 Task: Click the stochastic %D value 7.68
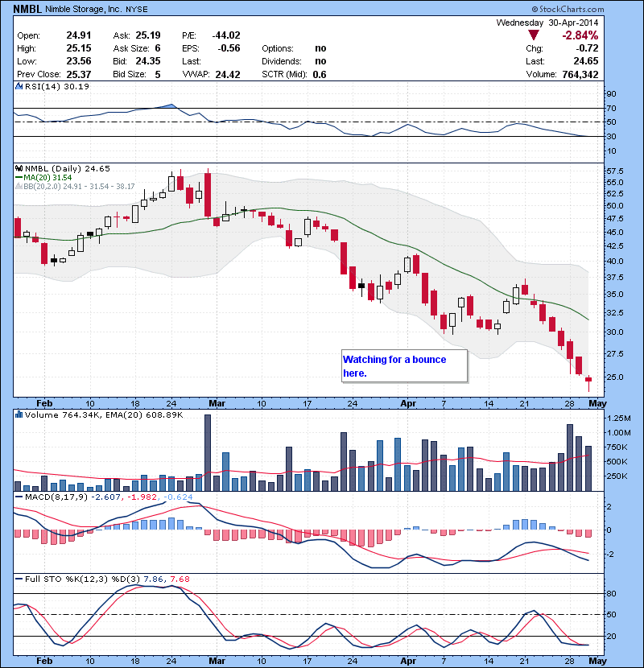click(x=180, y=579)
